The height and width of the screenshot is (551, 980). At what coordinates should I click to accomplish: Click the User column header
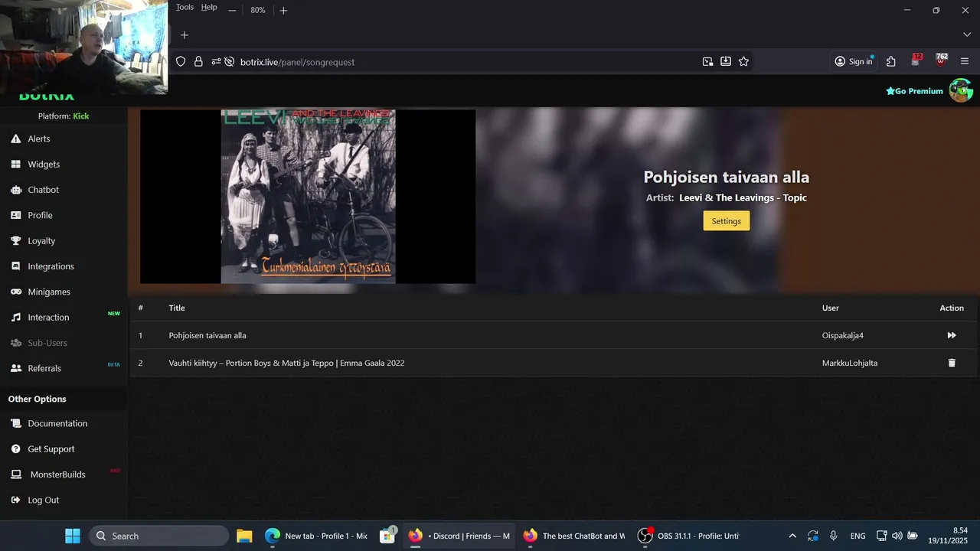coord(830,308)
